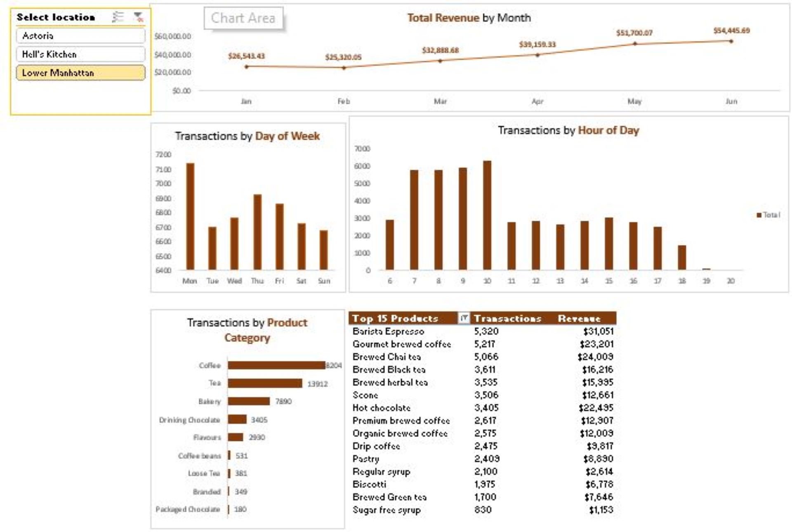Screen dimensions: 792x532
Task: Click the Transactions column header
Action: tap(507, 318)
